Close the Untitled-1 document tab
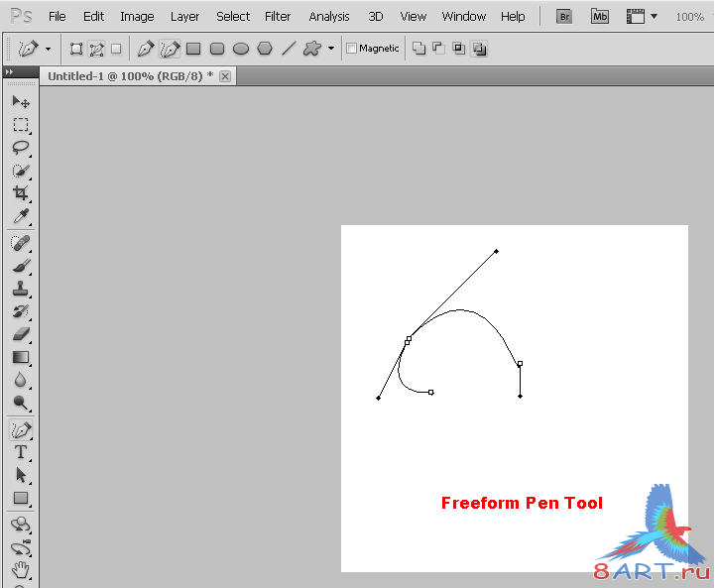The image size is (717, 588). 225,76
